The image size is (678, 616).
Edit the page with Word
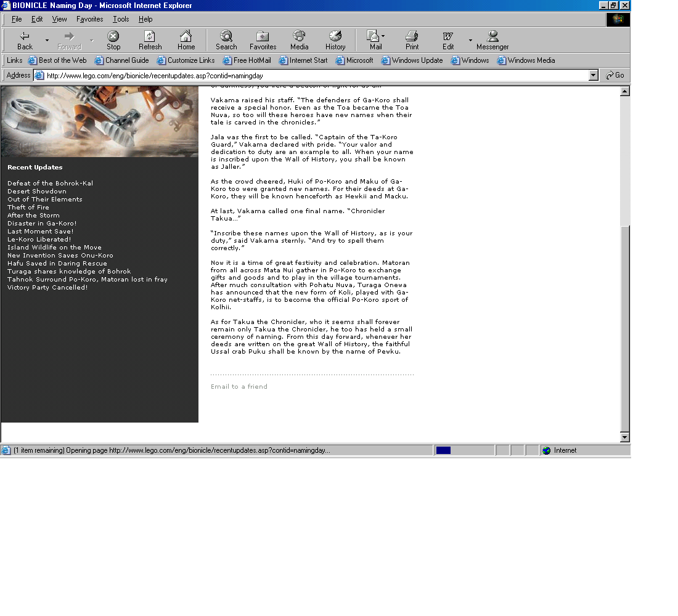click(x=448, y=40)
